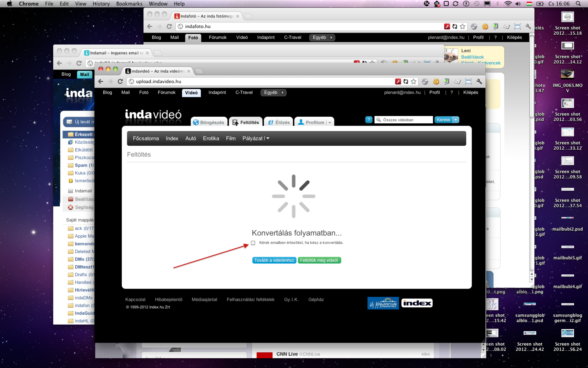This screenshot has width=588, height=368.
Task: Open the Keress search dropdown arrow
Action: pyautogui.click(x=456, y=120)
